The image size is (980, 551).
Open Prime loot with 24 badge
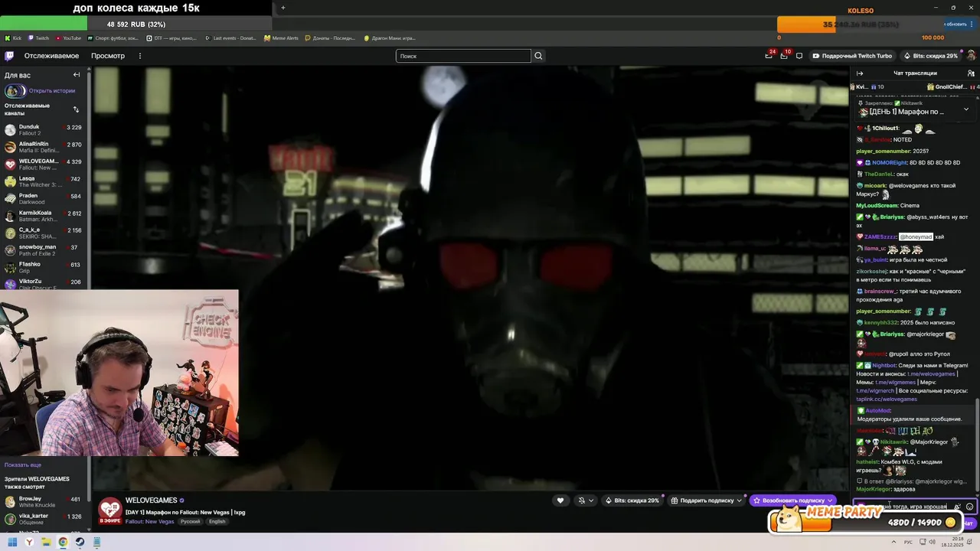[x=769, y=55]
